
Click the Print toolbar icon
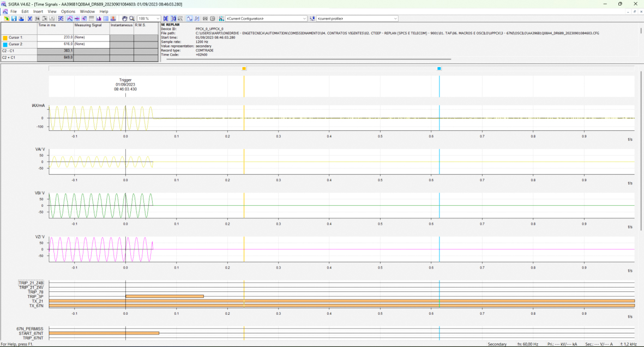(x=21, y=19)
